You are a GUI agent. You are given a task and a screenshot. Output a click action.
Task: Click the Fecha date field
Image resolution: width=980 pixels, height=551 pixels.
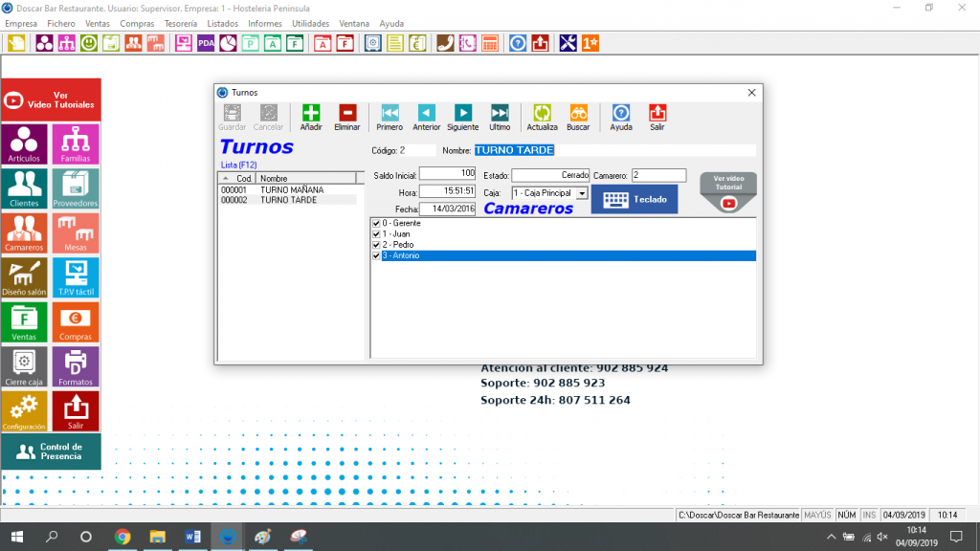(x=448, y=209)
